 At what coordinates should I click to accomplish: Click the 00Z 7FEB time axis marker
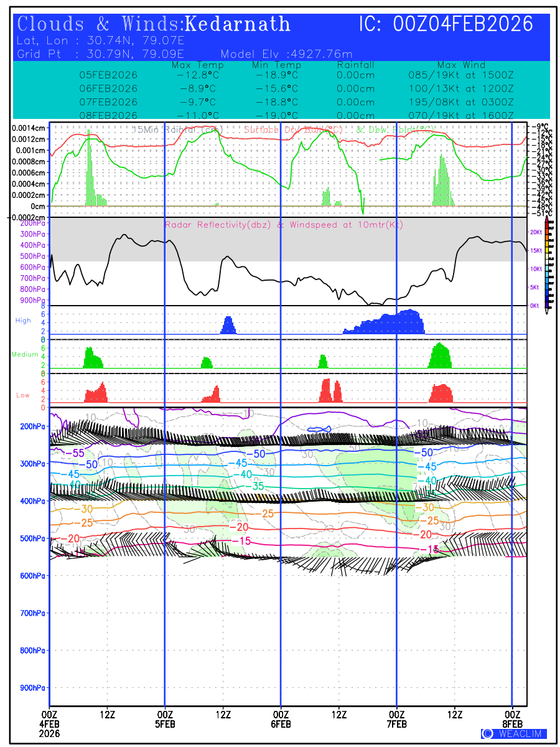point(397,719)
